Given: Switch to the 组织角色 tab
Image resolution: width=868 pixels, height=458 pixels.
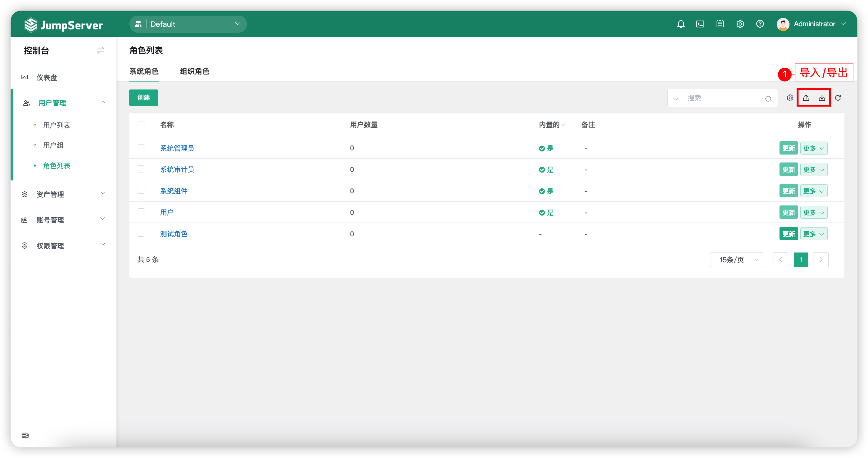Looking at the screenshot, I should coord(194,72).
